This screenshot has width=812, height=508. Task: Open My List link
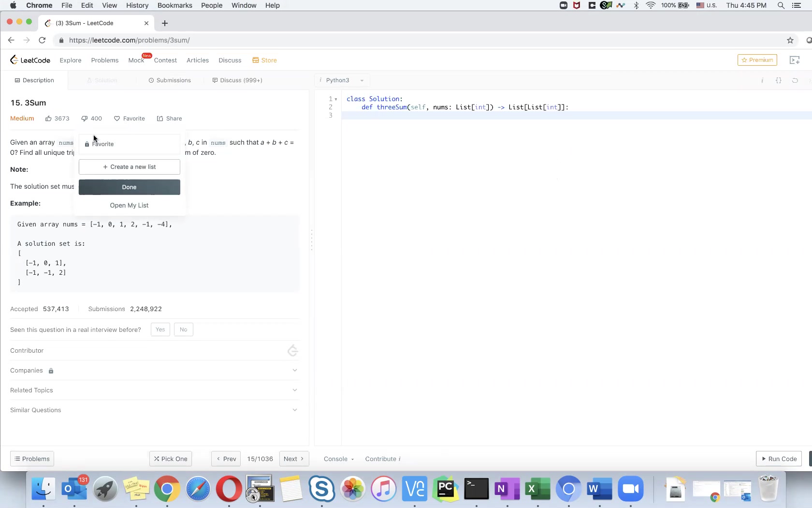point(129,205)
